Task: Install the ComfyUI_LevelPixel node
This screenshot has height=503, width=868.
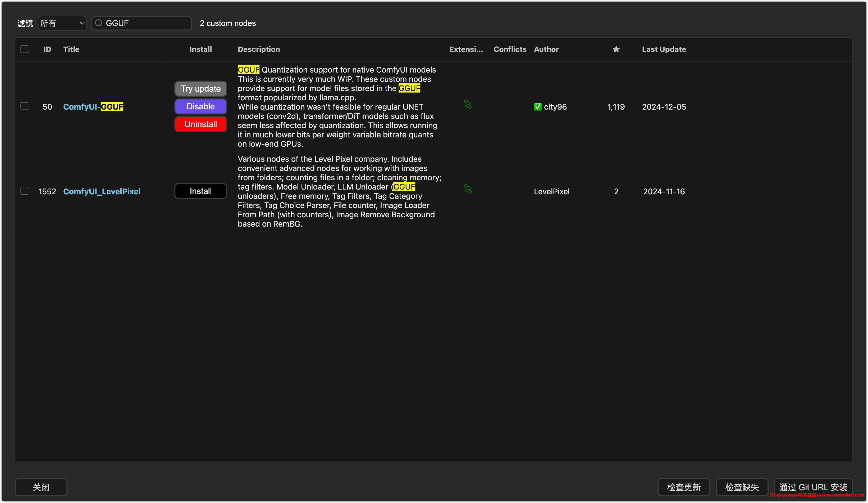Action: (200, 191)
